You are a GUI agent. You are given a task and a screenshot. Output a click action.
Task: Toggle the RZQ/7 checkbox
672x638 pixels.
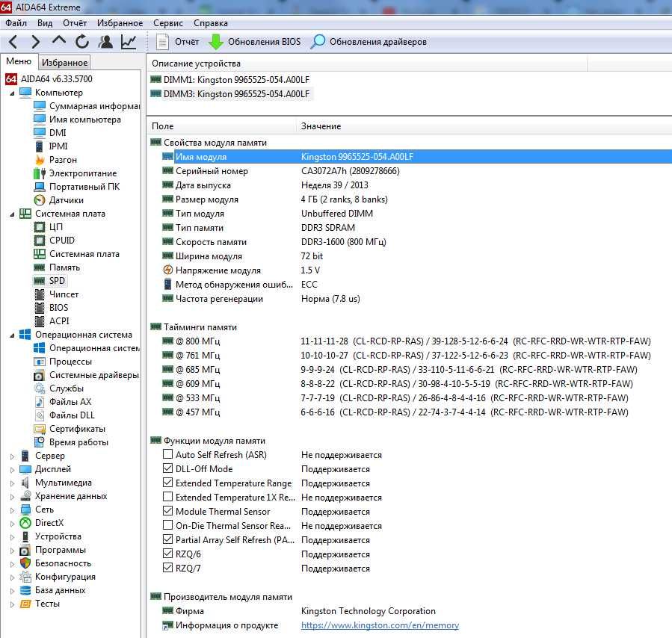click(x=168, y=567)
